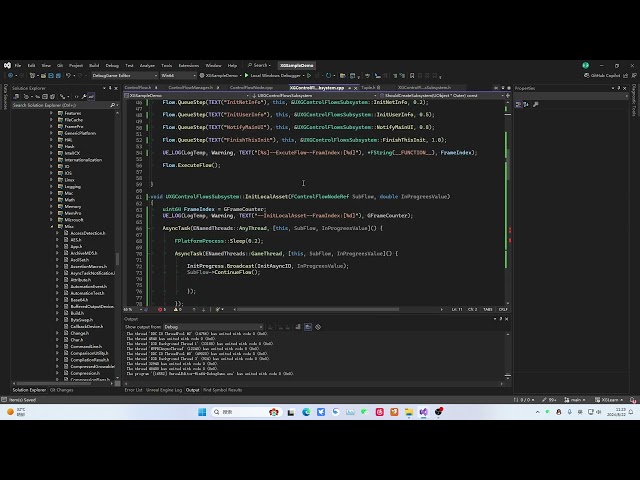The width and height of the screenshot is (640, 480).
Task: Open the Debug menu
Action: (112, 65)
